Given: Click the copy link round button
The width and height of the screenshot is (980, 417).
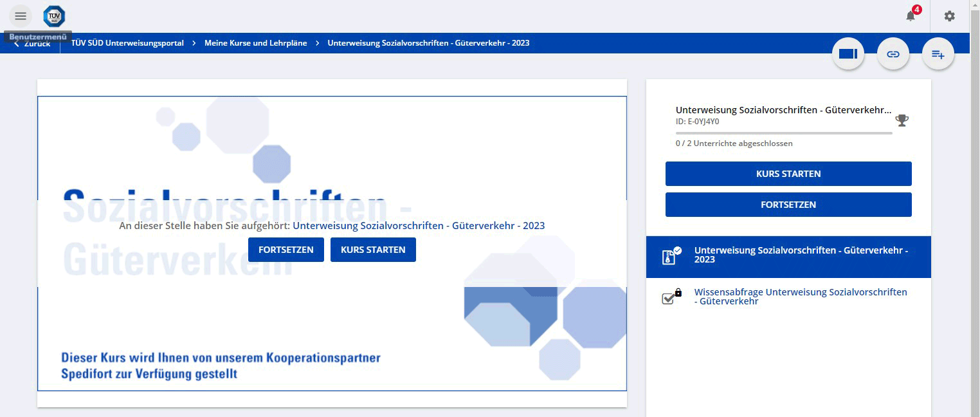Looking at the screenshot, I should 893,54.
